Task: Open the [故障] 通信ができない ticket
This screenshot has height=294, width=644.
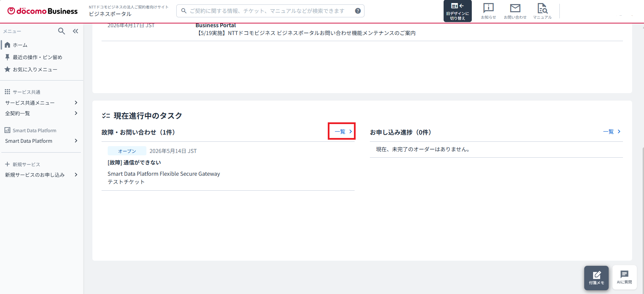Action: click(x=134, y=162)
